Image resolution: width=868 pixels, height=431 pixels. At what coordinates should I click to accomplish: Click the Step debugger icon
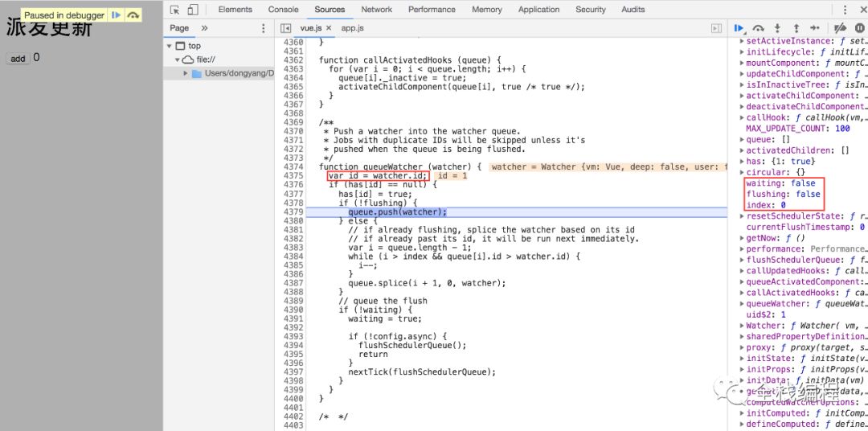pyautogui.click(x=815, y=28)
